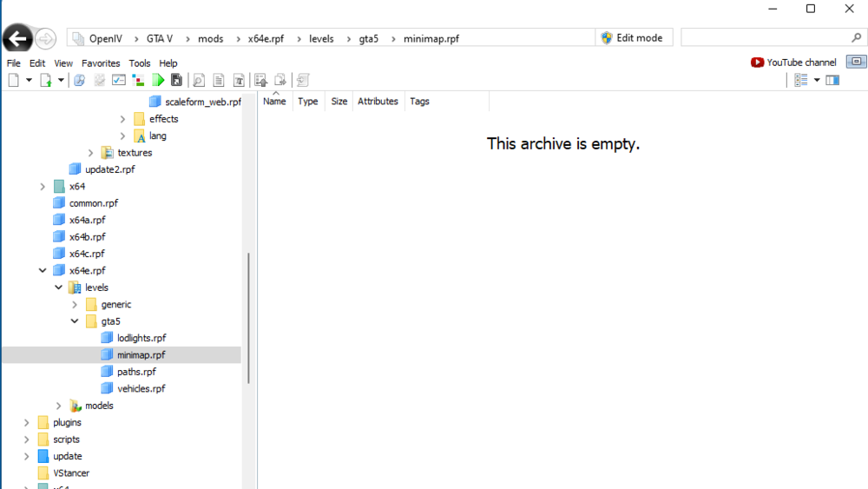
Task: Go to mods in the breadcrumb
Action: 210,39
